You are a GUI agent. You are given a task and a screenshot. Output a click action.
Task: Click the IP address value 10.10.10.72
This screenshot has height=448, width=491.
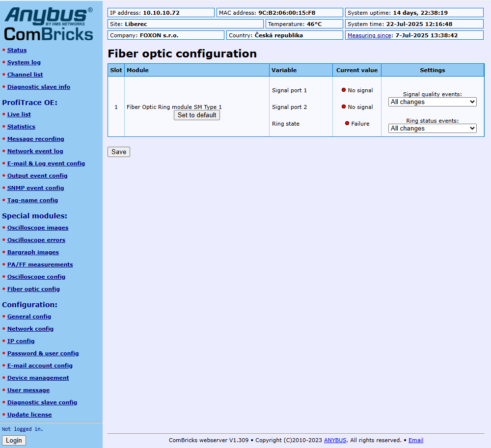pos(161,13)
